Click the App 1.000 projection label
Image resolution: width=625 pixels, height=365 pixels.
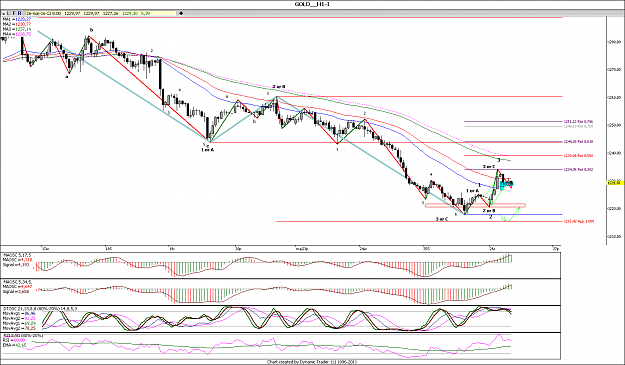click(x=579, y=221)
